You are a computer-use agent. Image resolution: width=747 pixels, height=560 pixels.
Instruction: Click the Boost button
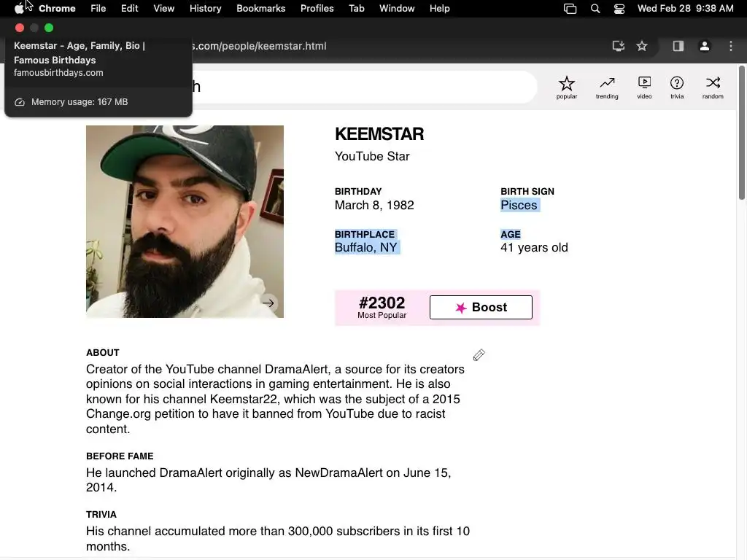coord(481,307)
